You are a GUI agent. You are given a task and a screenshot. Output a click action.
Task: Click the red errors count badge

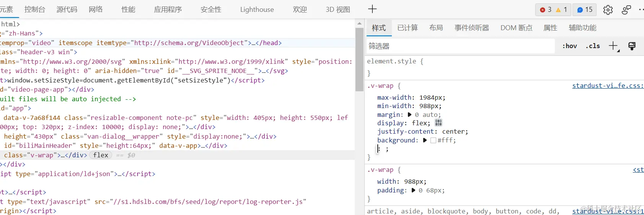click(x=546, y=10)
